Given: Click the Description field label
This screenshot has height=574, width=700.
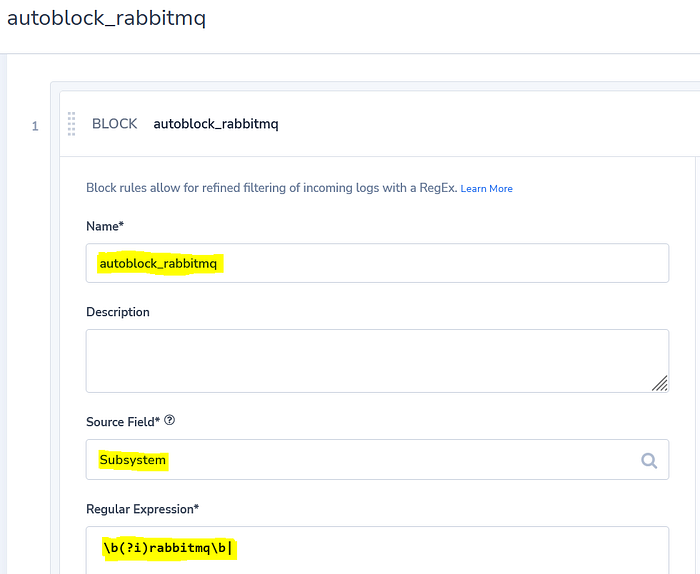Looking at the screenshot, I should pyautogui.click(x=118, y=312).
